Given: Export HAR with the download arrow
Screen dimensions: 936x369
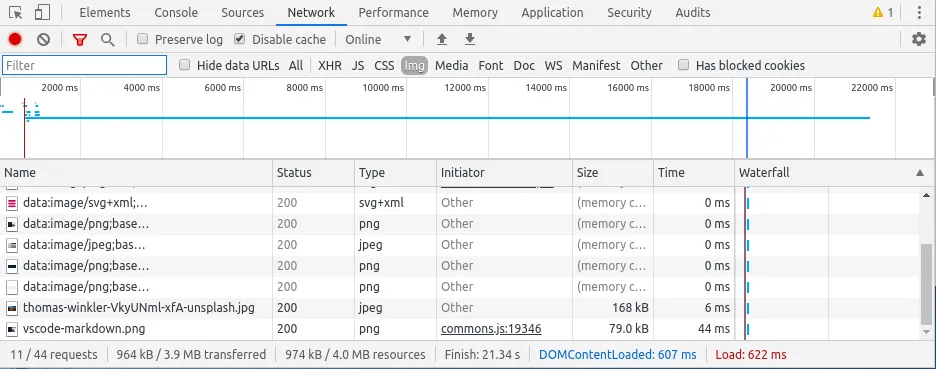Looking at the screenshot, I should tap(470, 39).
